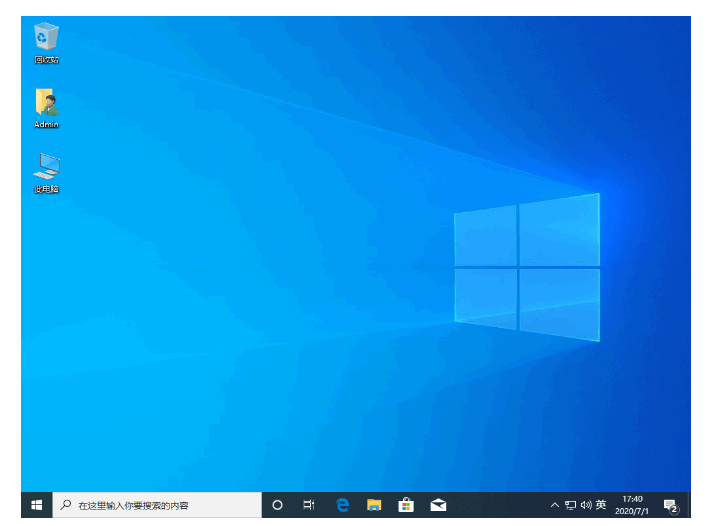Select the Admin user folder icon
The image size is (709, 526).
(46, 109)
